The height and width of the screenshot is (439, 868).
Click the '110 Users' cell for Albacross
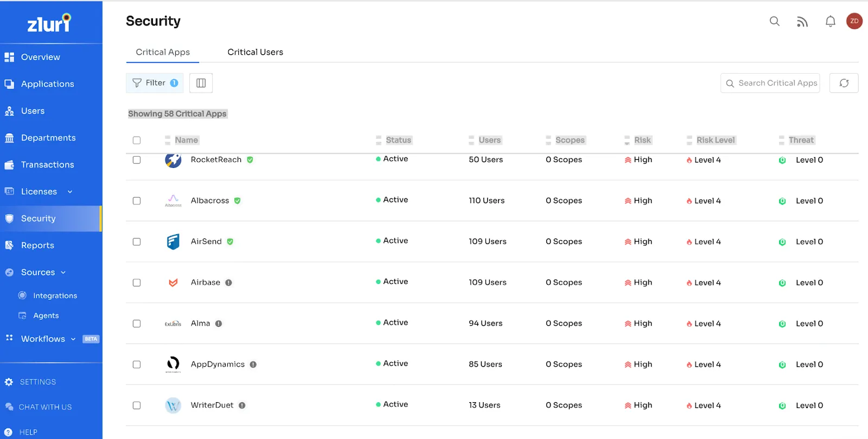(x=487, y=201)
